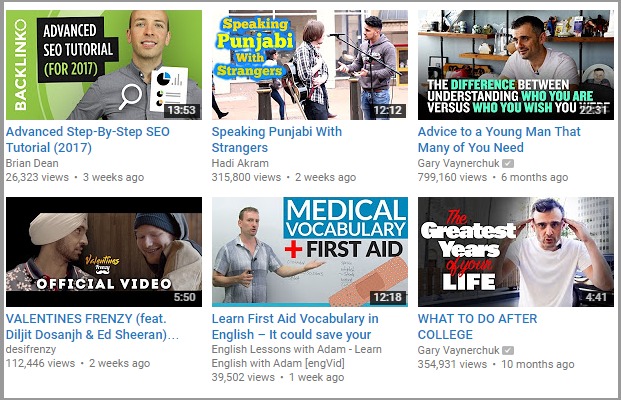This screenshot has height=400, width=621.
Task: Open 'Advanced Step-By-Step SEO Tutorial (2017)' title link
Action: (88, 139)
